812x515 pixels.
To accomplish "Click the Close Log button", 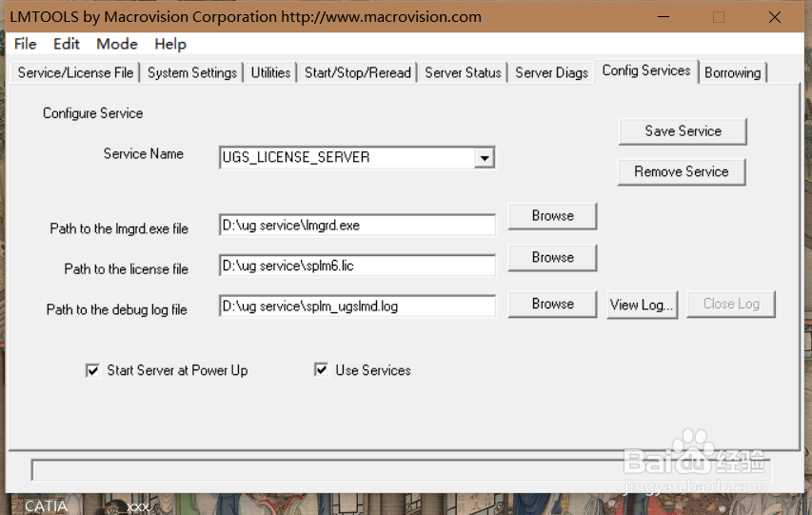I will (x=731, y=304).
